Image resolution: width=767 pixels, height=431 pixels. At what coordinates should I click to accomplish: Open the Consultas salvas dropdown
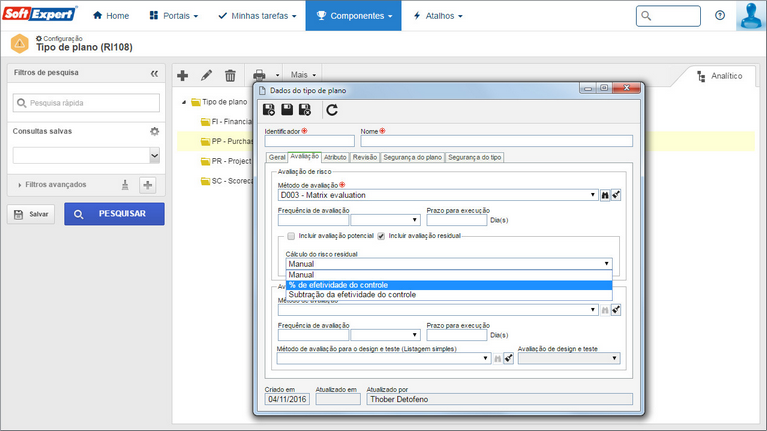[154, 156]
